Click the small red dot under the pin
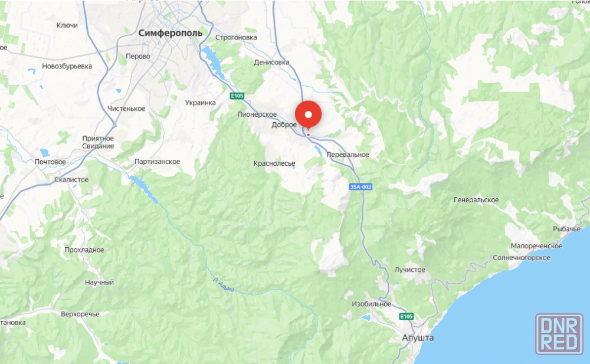 click(x=308, y=135)
